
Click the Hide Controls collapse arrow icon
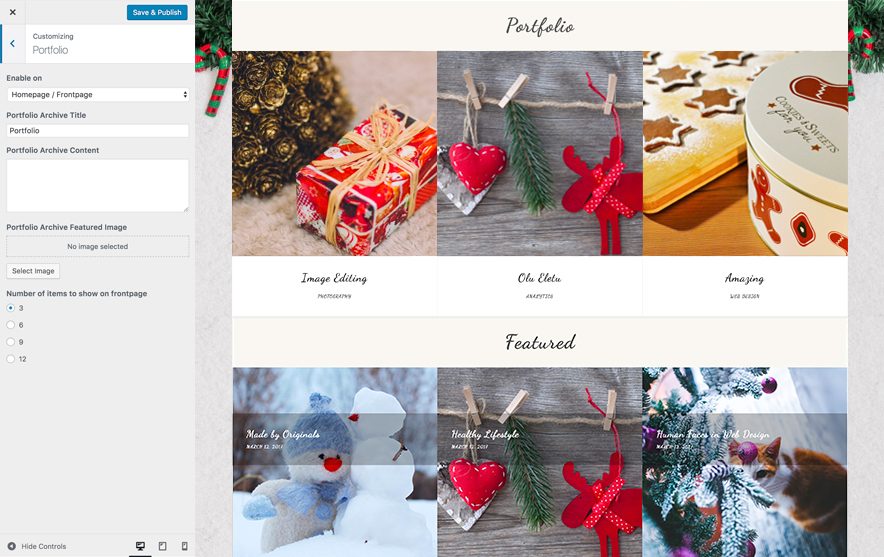click(11, 546)
